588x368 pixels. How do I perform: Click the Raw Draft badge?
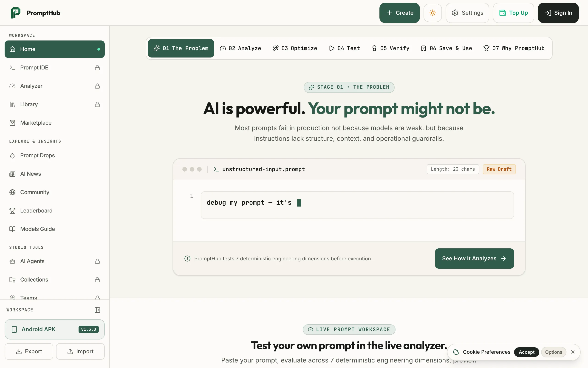click(499, 169)
